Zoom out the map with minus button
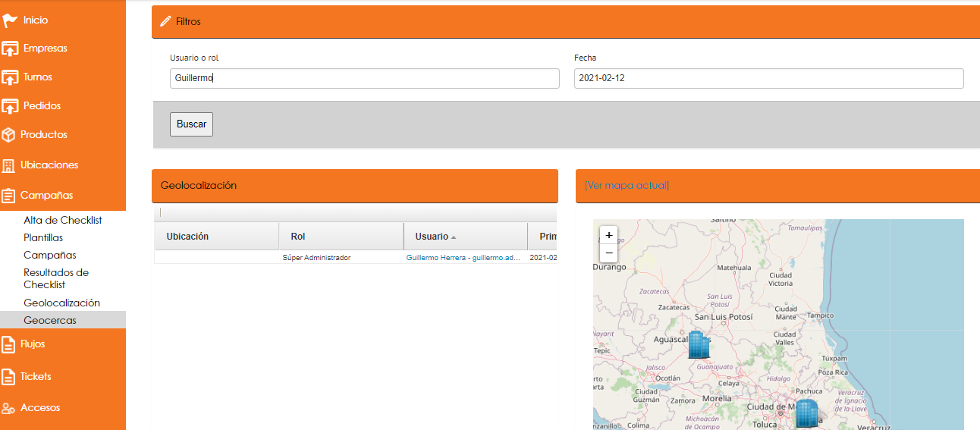 tap(609, 253)
